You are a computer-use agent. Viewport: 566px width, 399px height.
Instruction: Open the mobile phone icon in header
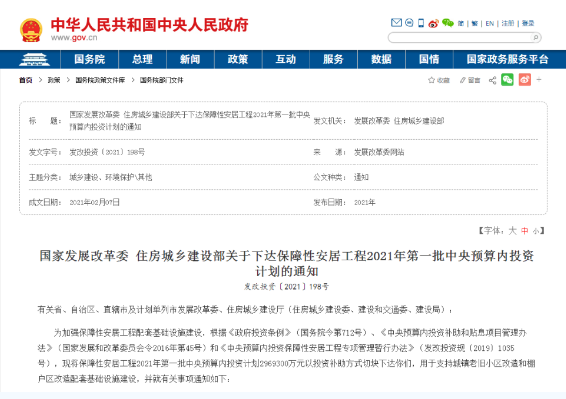point(421,23)
